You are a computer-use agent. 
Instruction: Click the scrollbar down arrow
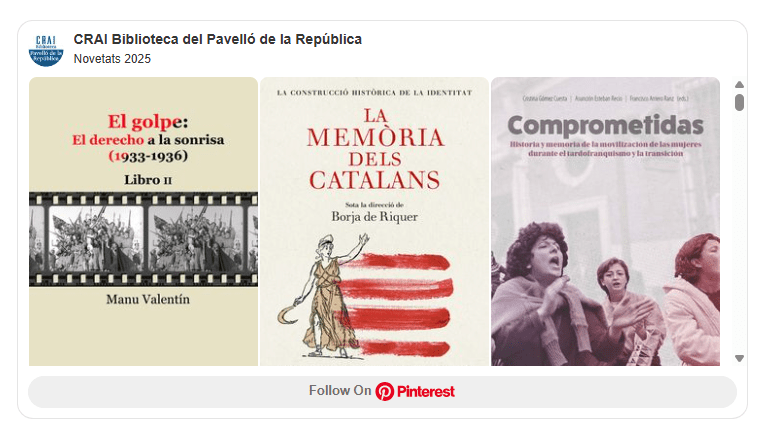tap(739, 358)
